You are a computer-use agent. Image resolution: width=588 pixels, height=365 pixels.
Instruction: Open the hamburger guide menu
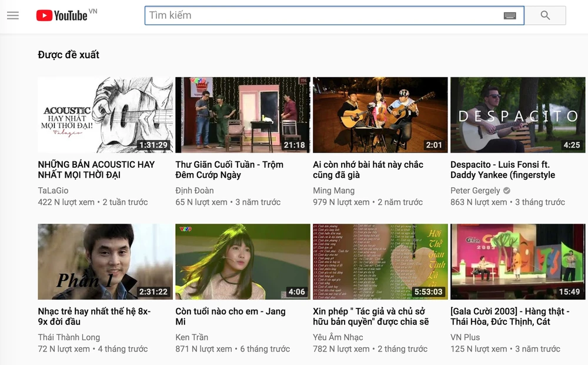tap(13, 15)
